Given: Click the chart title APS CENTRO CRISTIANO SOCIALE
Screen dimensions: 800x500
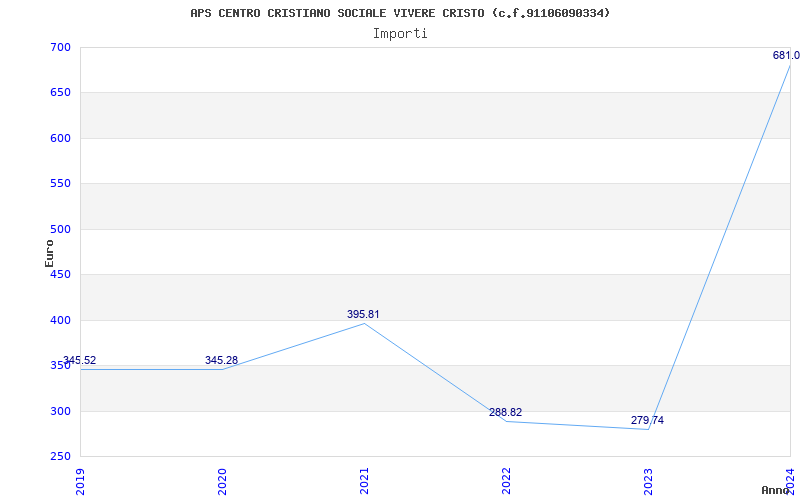Looking at the screenshot, I should click(400, 13).
